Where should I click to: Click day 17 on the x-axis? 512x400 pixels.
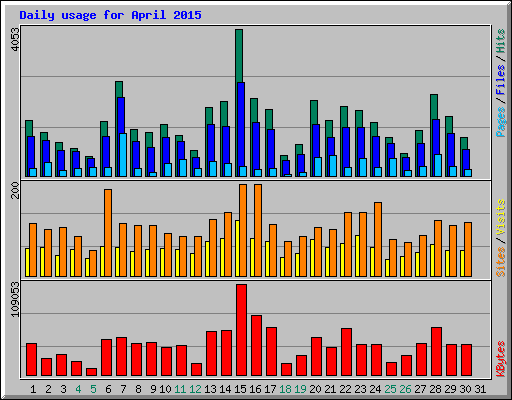(x=270, y=389)
